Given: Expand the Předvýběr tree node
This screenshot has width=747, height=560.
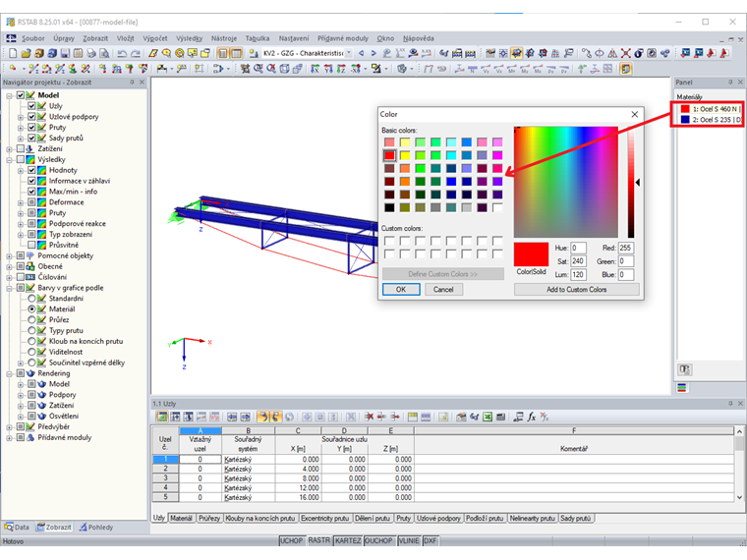Looking at the screenshot, I should [9, 427].
